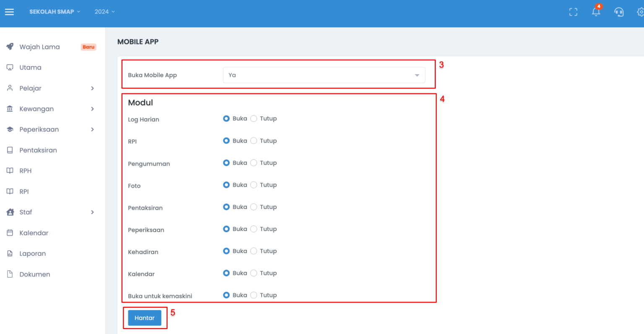Viewport: 644px width, 334px height.
Task: Select Buka radio for Kehadiran
Action: [226, 251]
